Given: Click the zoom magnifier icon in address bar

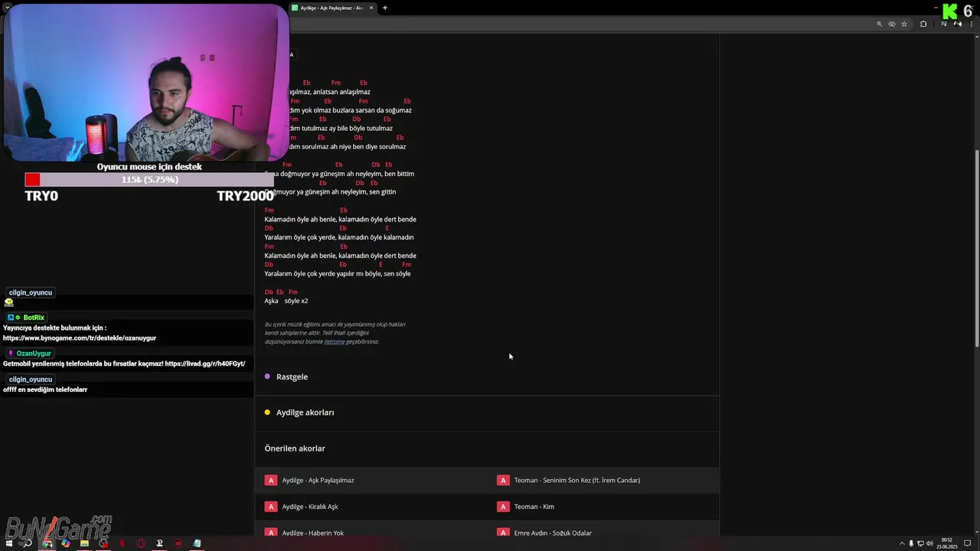Looking at the screenshot, I should [879, 24].
